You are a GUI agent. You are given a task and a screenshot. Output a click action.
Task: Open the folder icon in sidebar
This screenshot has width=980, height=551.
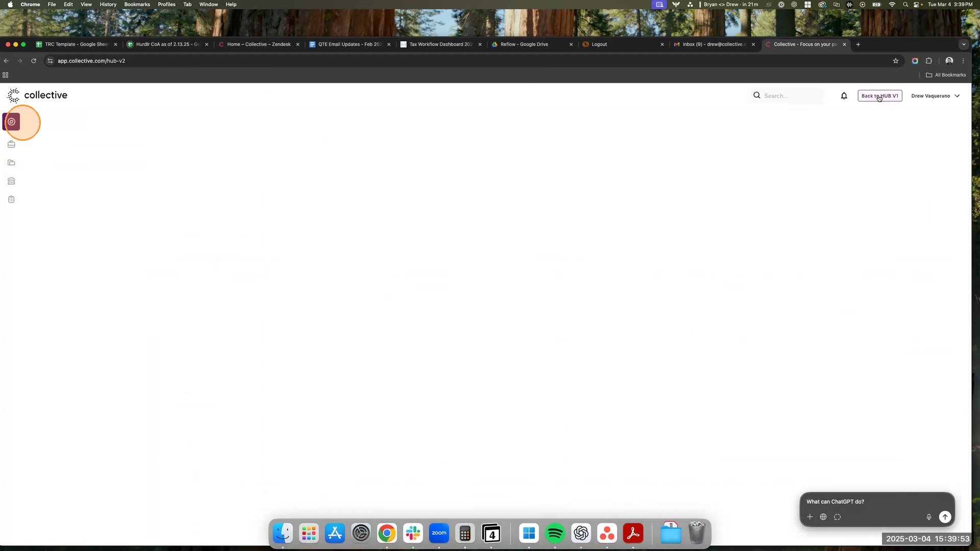coord(11,163)
